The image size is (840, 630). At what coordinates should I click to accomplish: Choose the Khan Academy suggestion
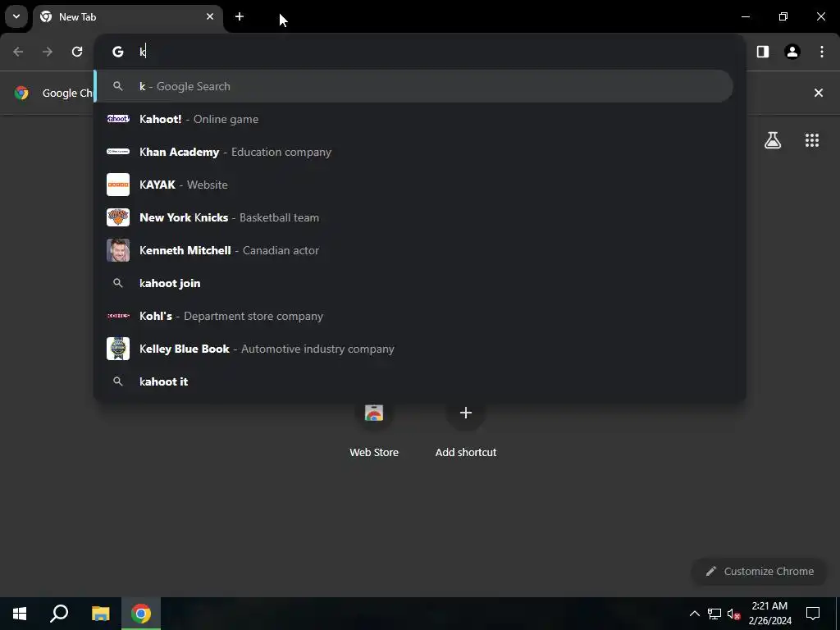[x=419, y=152]
